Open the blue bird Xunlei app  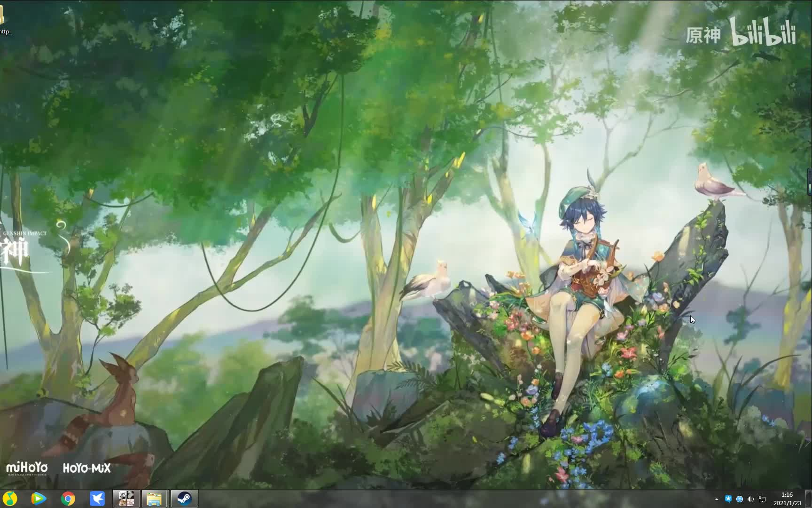pyautogui.click(x=97, y=499)
